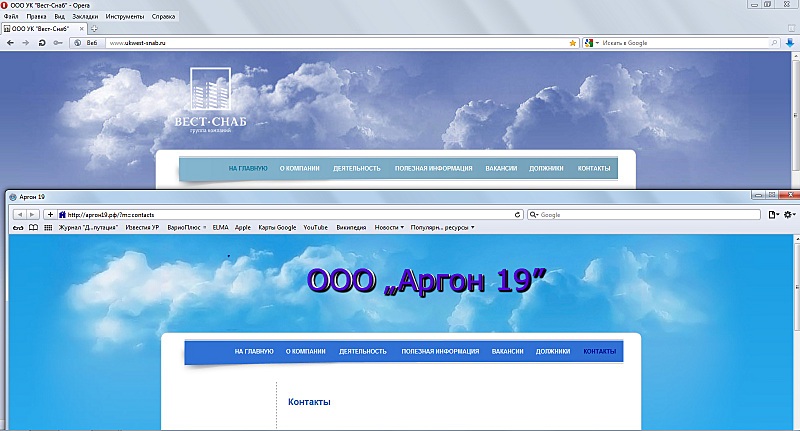This screenshot has height=431, width=800.
Task: Open Opera downloads arrow icon
Action: pyautogui.click(x=790, y=43)
